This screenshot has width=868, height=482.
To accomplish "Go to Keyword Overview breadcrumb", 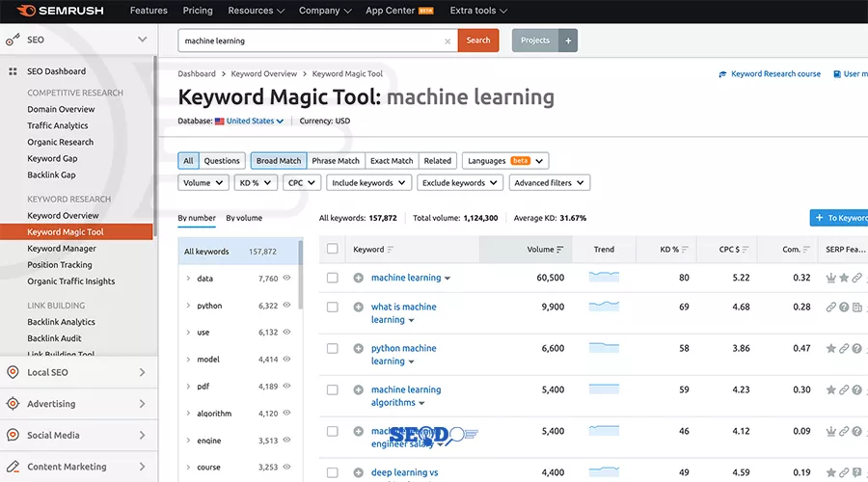I will pos(263,74).
